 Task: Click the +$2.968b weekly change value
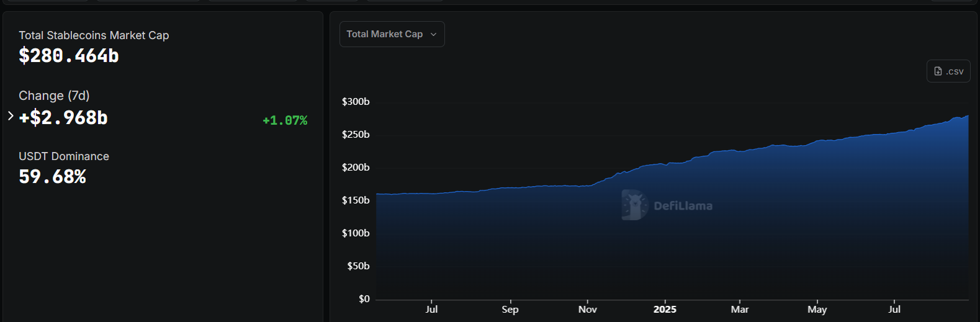coord(63,118)
